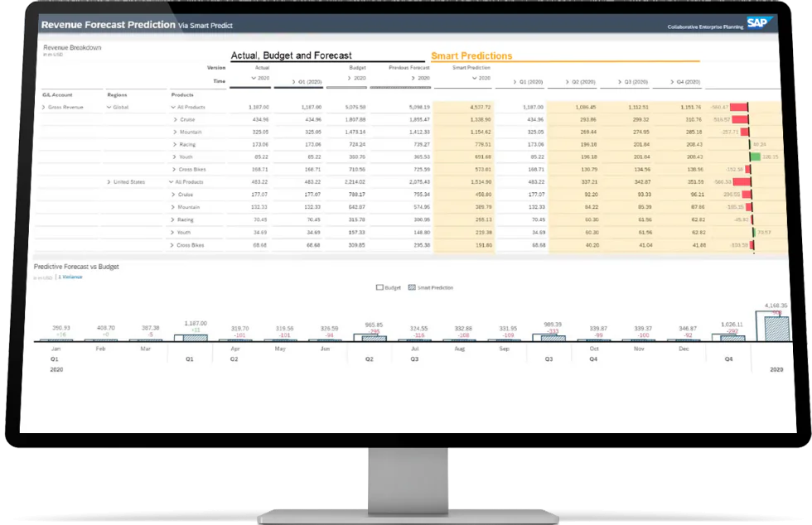Expand Youth product with actual 34.69

pyautogui.click(x=173, y=233)
